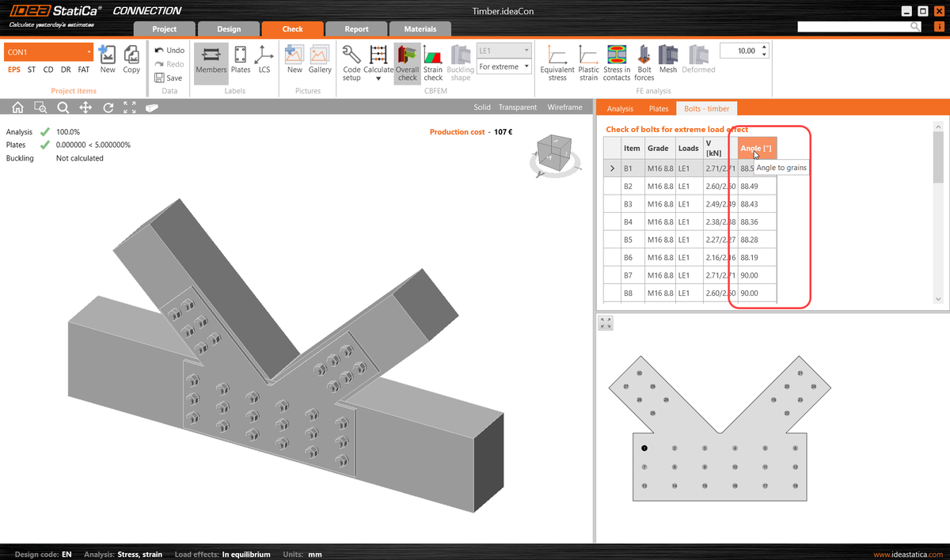The height and width of the screenshot is (560, 950).
Task: Display the Equivalent stress results
Action: pyautogui.click(x=557, y=62)
